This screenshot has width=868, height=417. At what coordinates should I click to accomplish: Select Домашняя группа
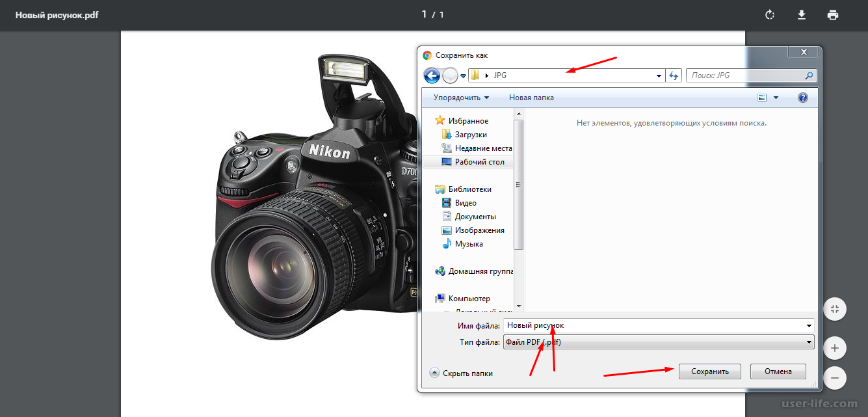click(x=480, y=271)
